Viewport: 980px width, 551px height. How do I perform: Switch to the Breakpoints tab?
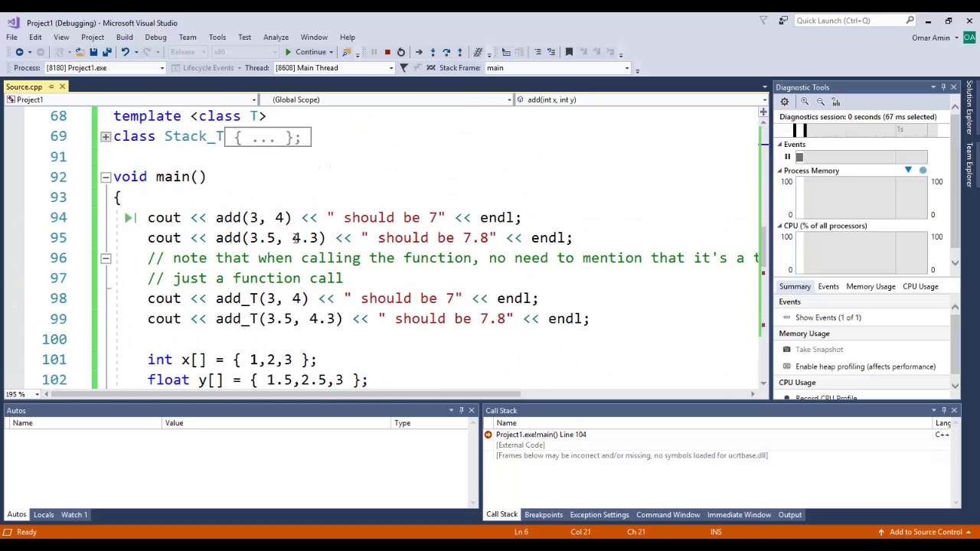[544, 514]
